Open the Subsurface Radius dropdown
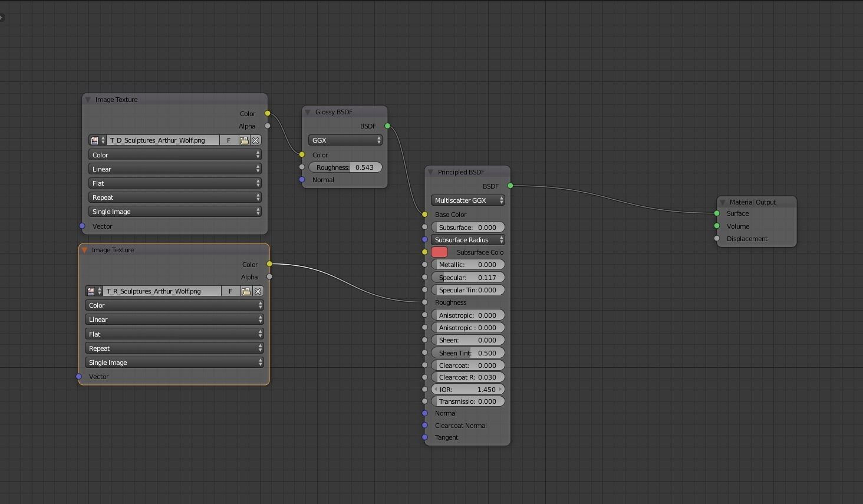Image resolution: width=863 pixels, height=504 pixels. pyautogui.click(x=468, y=240)
